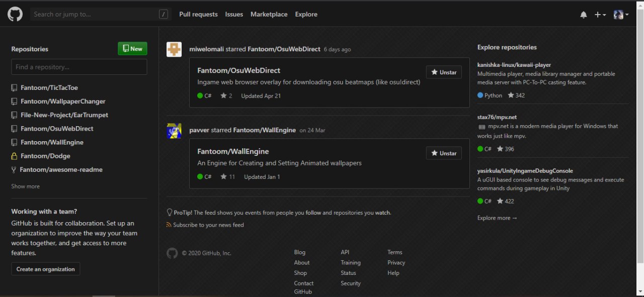The height and width of the screenshot is (297, 644).
Task: Open miwelomali user profile link
Action: pos(206,49)
